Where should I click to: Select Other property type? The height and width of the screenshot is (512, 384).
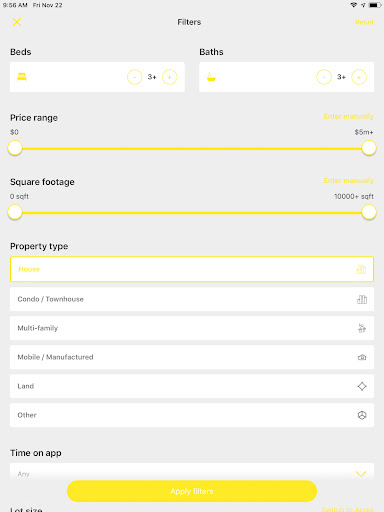tap(192, 415)
